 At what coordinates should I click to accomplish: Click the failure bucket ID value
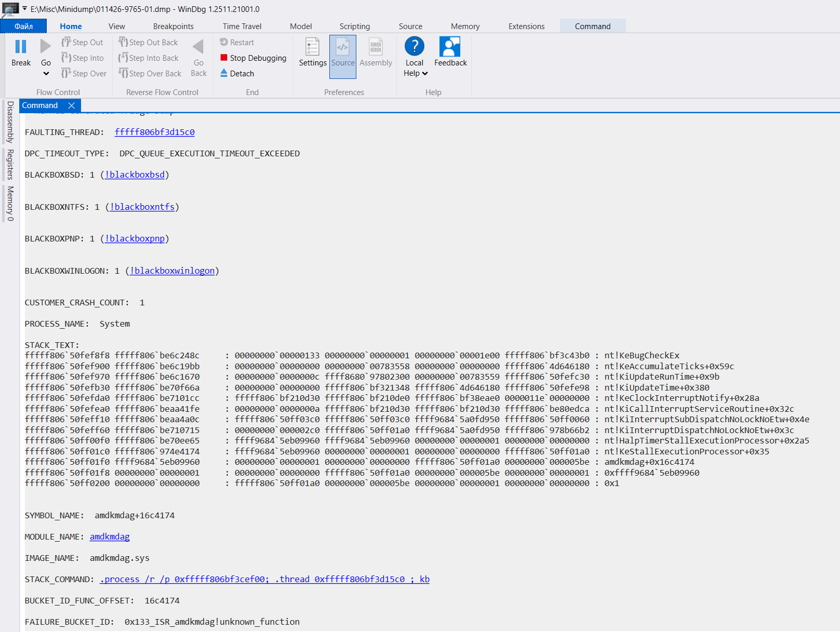click(x=212, y=622)
